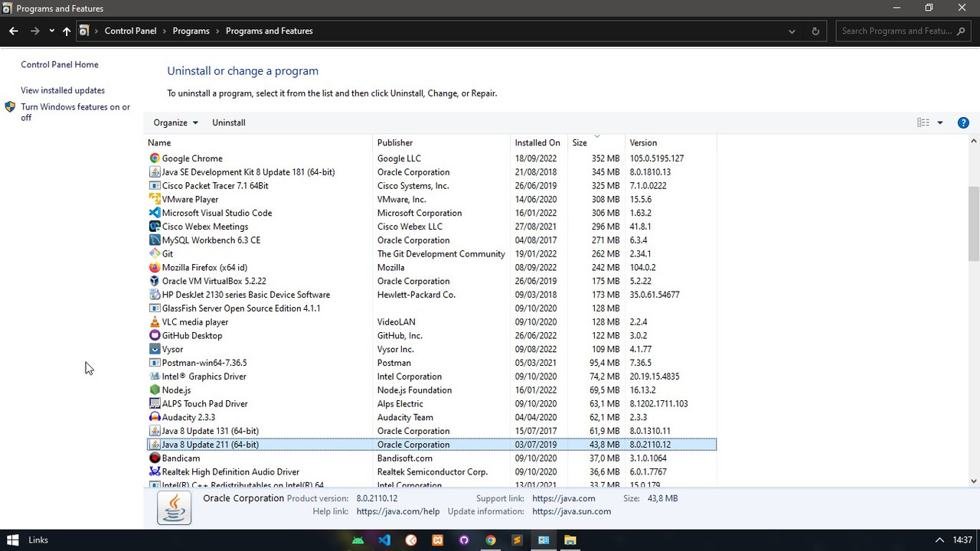Navigate to Control Panel breadcrumb item

coord(130,31)
